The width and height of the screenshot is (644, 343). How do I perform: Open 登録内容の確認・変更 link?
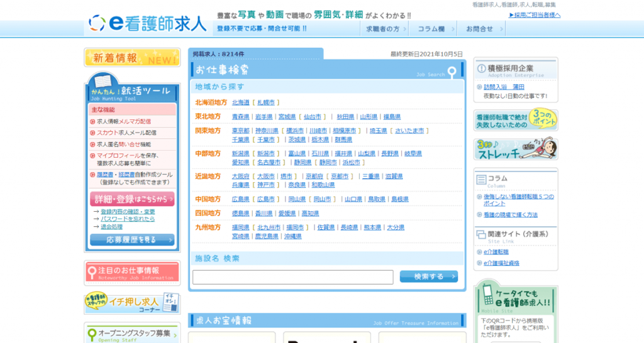tap(128, 212)
